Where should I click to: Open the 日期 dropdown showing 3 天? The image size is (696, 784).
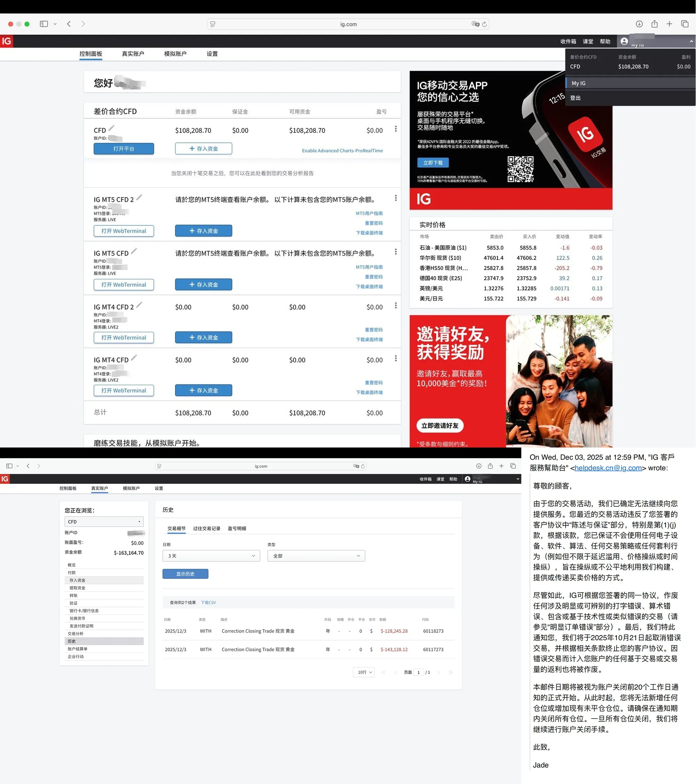point(211,555)
